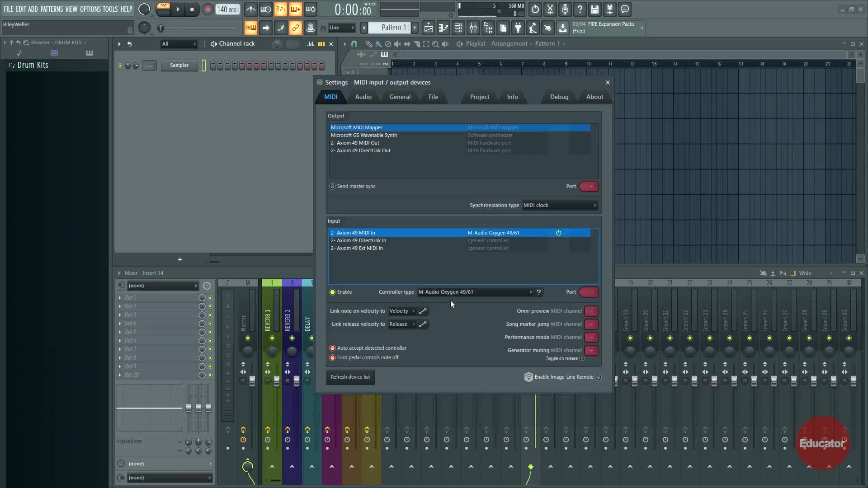
Task: Open Link note on velocity dropdown
Action: click(401, 311)
